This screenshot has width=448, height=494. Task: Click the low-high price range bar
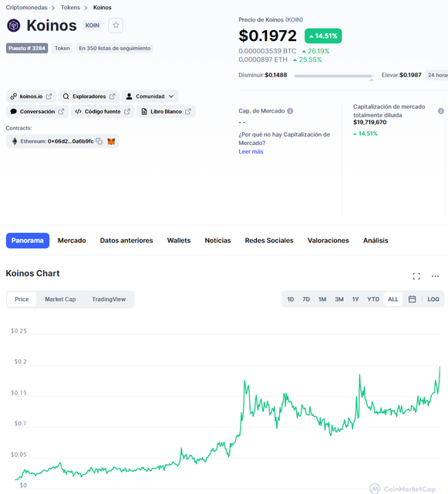click(x=333, y=76)
